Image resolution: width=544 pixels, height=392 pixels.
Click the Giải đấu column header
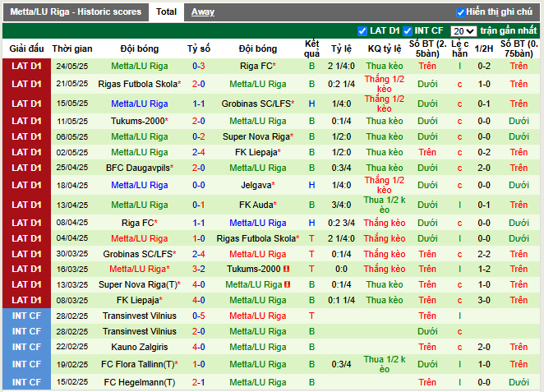pos(26,48)
